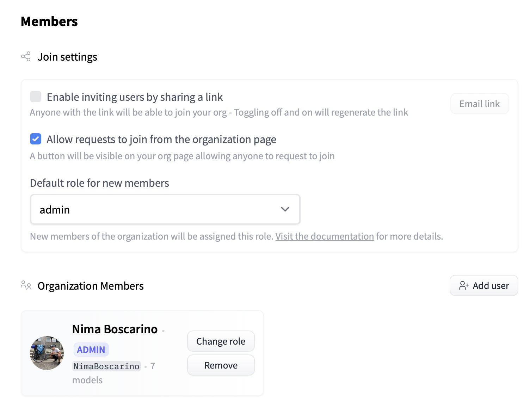Click Change role for Nima Boscarino
530x420 pixels.
coord(221,341)
